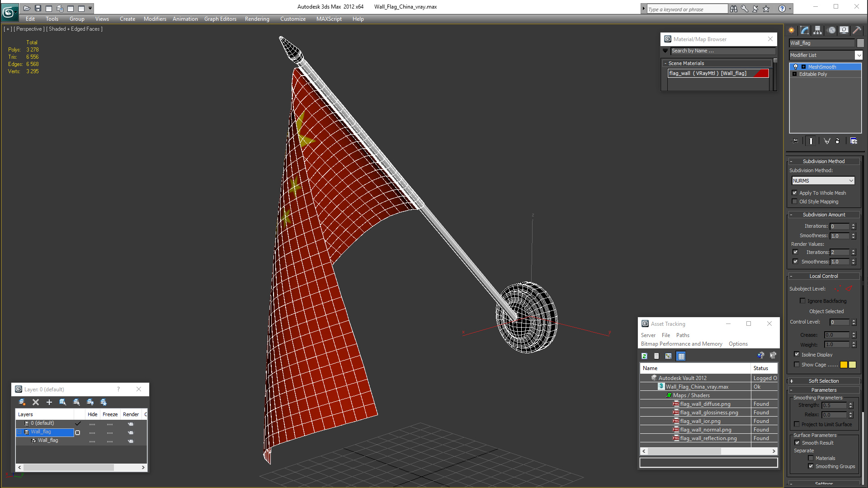This screenshot has height=488, width=868.
Task: Add selected objects to layer plus icon
Action: (x=49, y=402)
